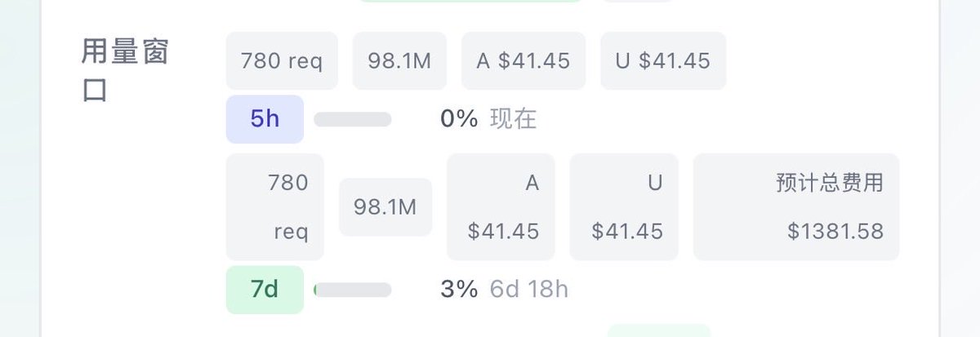Click the $1381.58 estimated total amount
The width and height of the screenshot is (980, 337).
point(835,232)
